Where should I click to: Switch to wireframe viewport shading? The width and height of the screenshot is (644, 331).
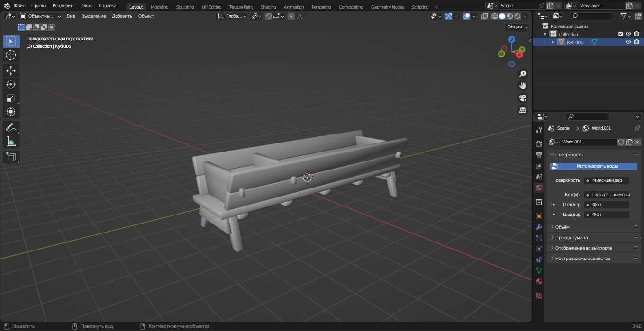(x=494, y=16)
